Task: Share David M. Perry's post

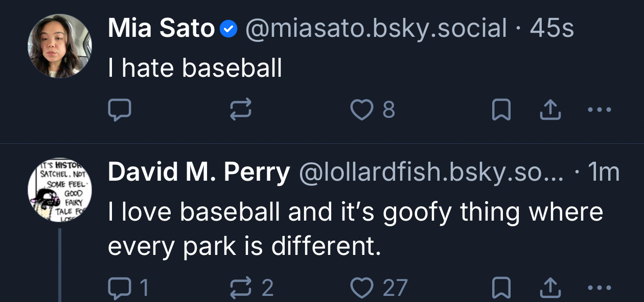Action: [550, 288]
